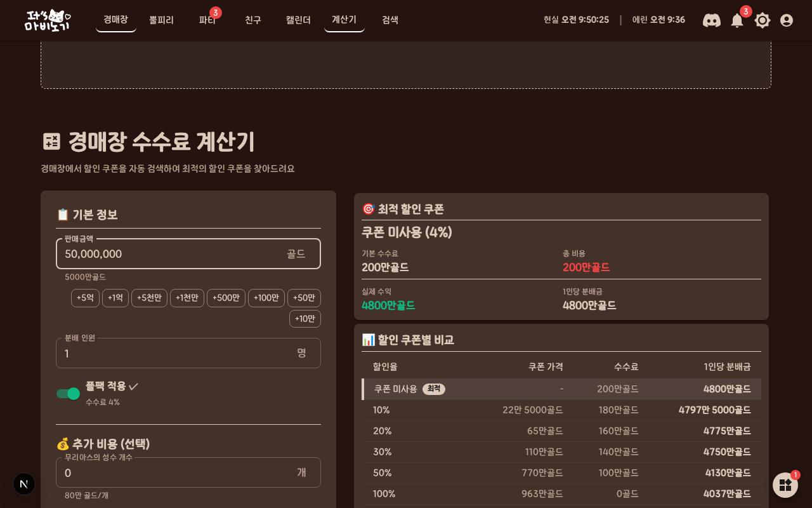Click the 963만골드 coupon price
Image resolution: width=812 pixels, height=508 pixels.
[x=542, y=494]
